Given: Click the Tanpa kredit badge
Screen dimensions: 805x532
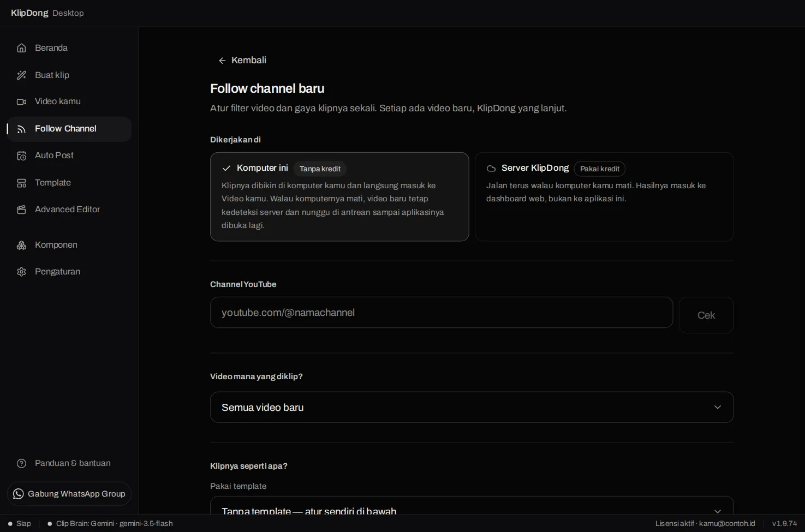Looking at the screenshot, I should (320, 169).
